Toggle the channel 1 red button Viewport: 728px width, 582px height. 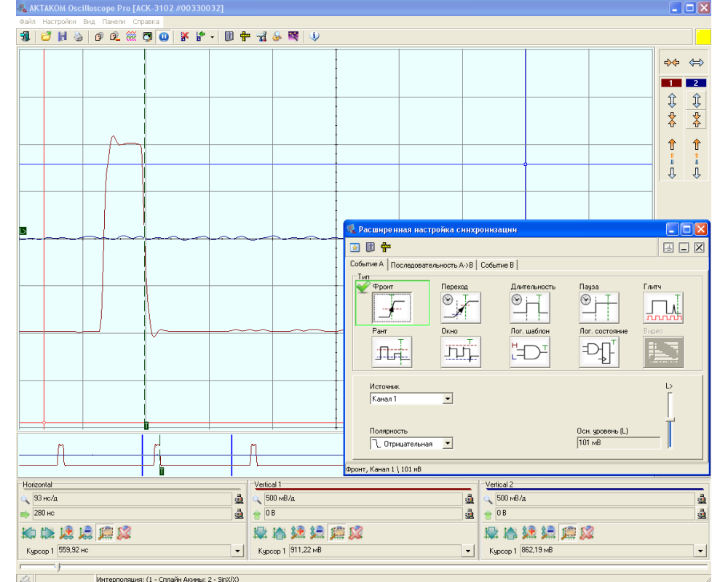[671, 83]
